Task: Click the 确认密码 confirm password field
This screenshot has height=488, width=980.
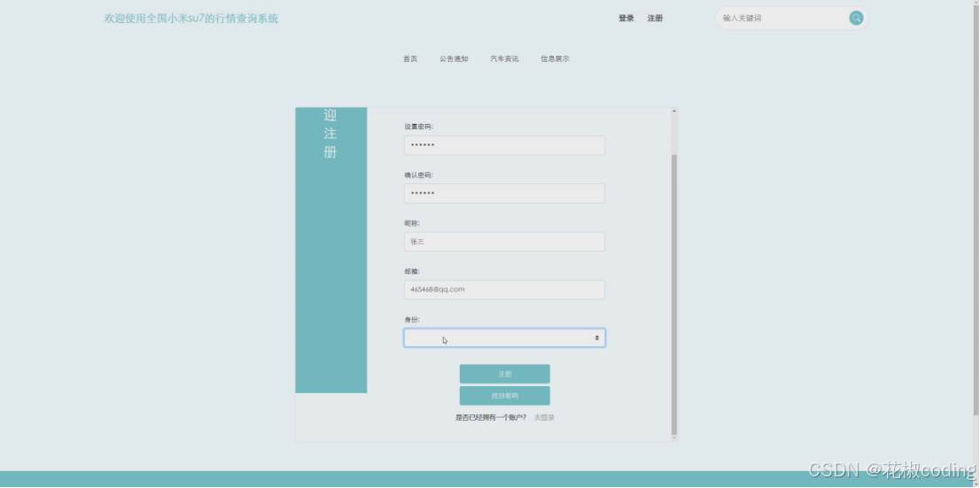Action: [x=504, y=193]
